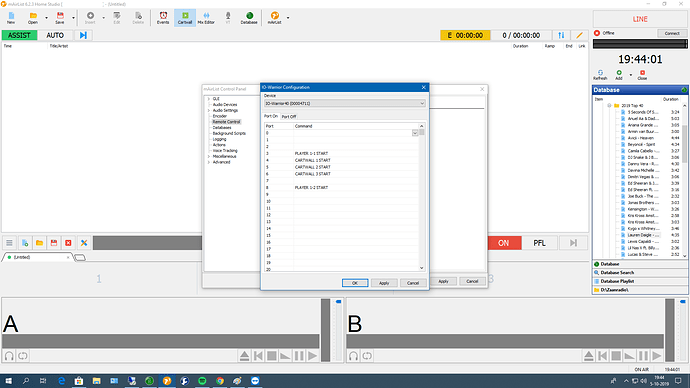Viewport: 690px width, 388px height.
Task: Open Spotify from the Windows taskbar
Action: pos(202,381)
